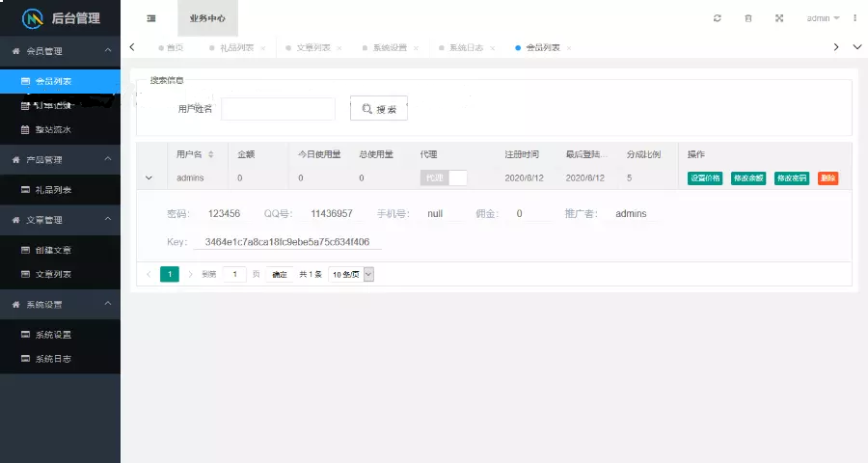Image resolution: width=868 pixels, height=463 pixels.
Task: Toggle fullscreen with the expand icon
Action: [779, 18]
